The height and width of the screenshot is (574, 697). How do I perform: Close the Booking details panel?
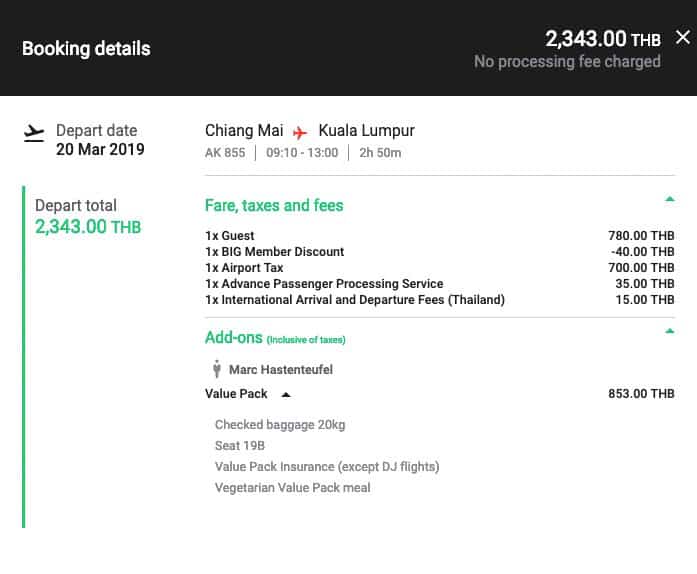(682, 37)
